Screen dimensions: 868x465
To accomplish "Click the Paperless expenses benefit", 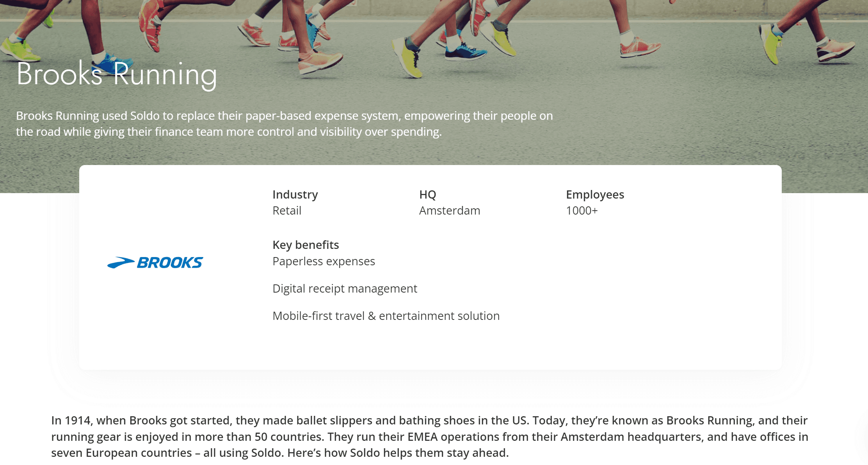I will (x=324, y=261).
